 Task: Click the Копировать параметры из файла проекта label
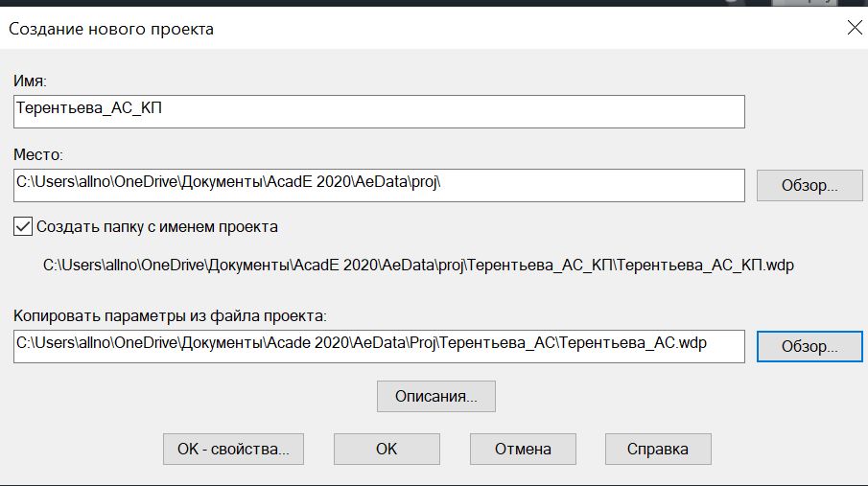click(170, 316)
